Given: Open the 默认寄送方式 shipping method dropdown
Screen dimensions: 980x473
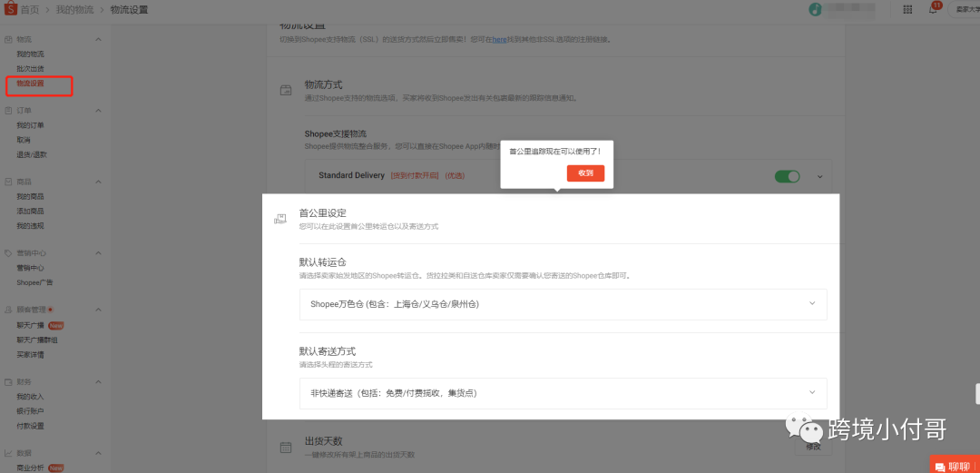Looking at the screenshot, I should point(563,393).
